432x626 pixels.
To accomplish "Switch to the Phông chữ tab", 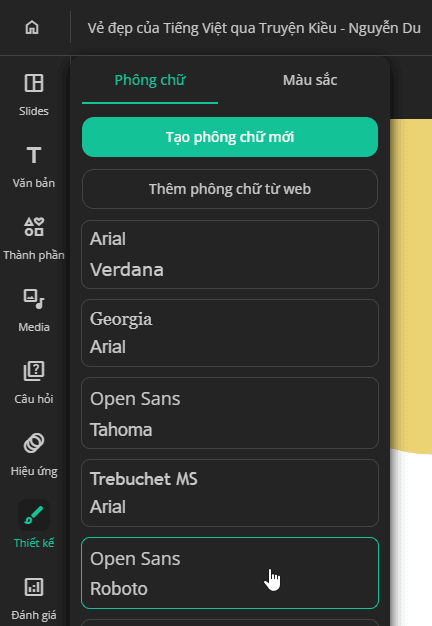I will [x=150, y=80].
